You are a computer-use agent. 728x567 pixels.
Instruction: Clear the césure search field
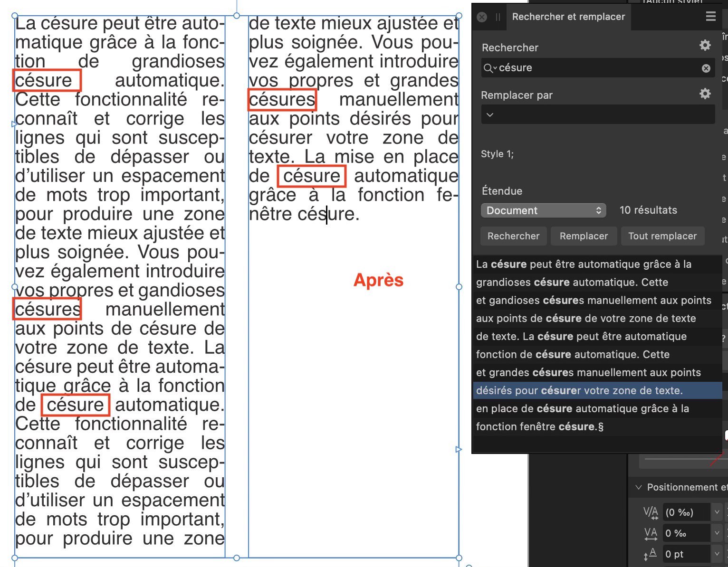[x=706, y=68]
